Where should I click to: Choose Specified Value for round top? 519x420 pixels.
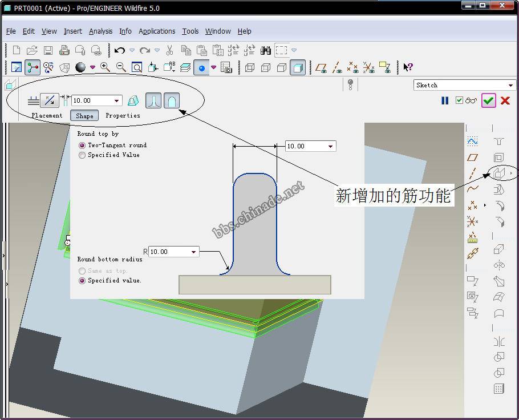(x=82, y=155)
